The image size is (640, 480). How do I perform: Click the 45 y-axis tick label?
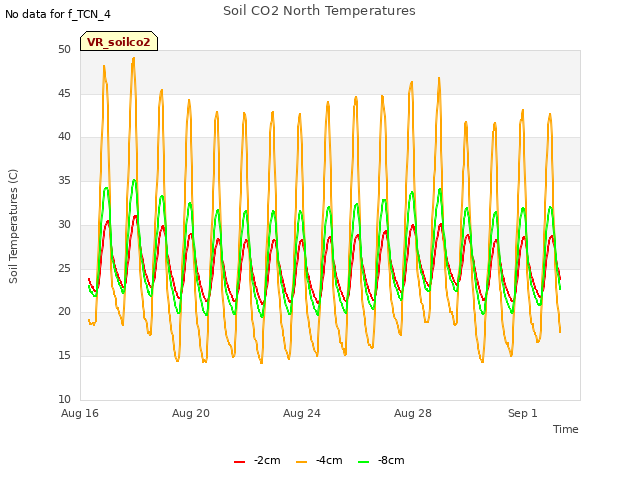click(64, 93)
